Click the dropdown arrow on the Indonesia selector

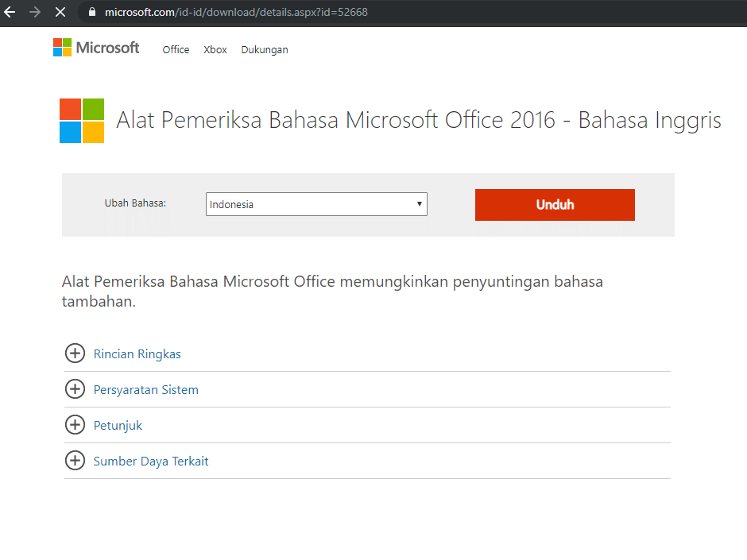(x=419, y=203)
